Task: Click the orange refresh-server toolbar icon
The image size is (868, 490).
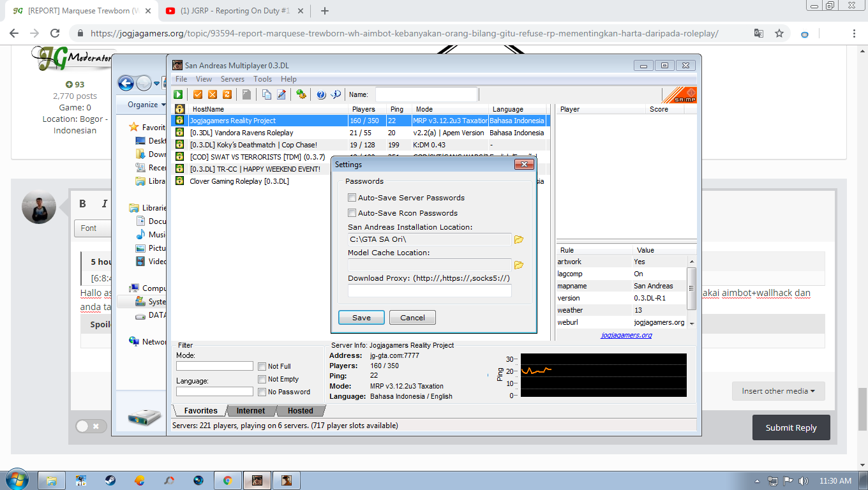Action: click(x=227, y=94)
